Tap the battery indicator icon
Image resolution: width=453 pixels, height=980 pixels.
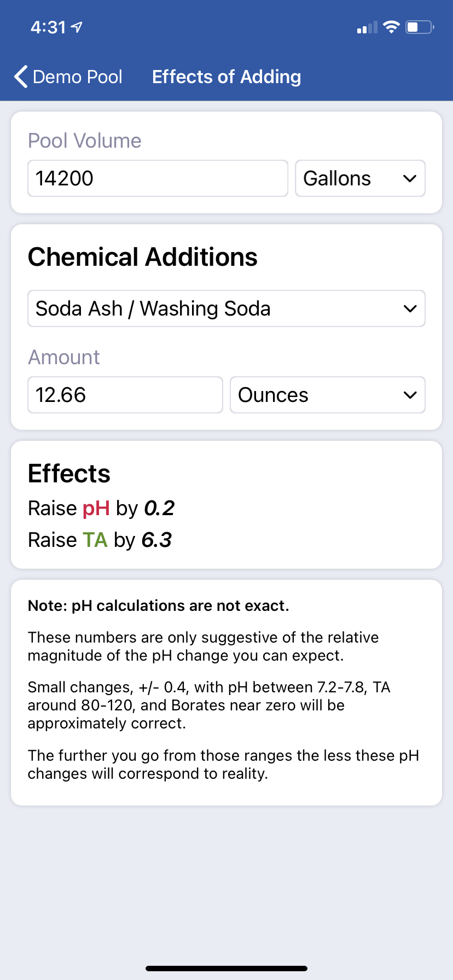pyautogui.click(x=420, y=27)
